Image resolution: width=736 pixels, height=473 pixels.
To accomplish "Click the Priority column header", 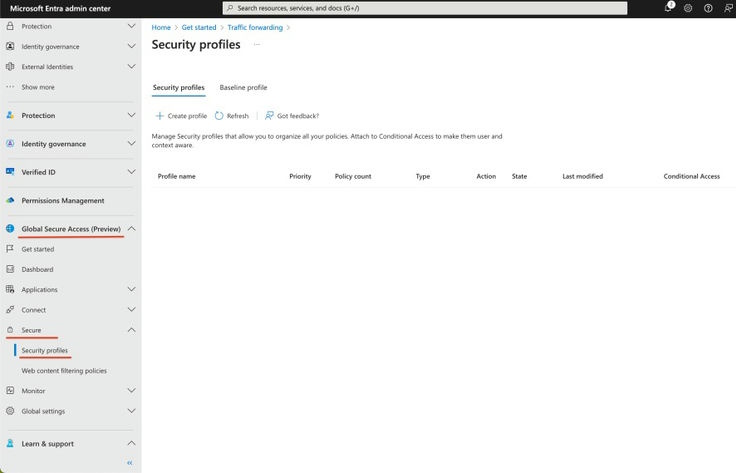I will [300, 176].
